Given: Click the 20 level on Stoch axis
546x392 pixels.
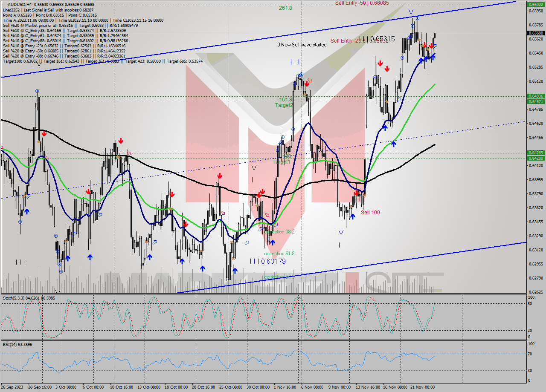Looking at the screenshot, I should [530, 330].
